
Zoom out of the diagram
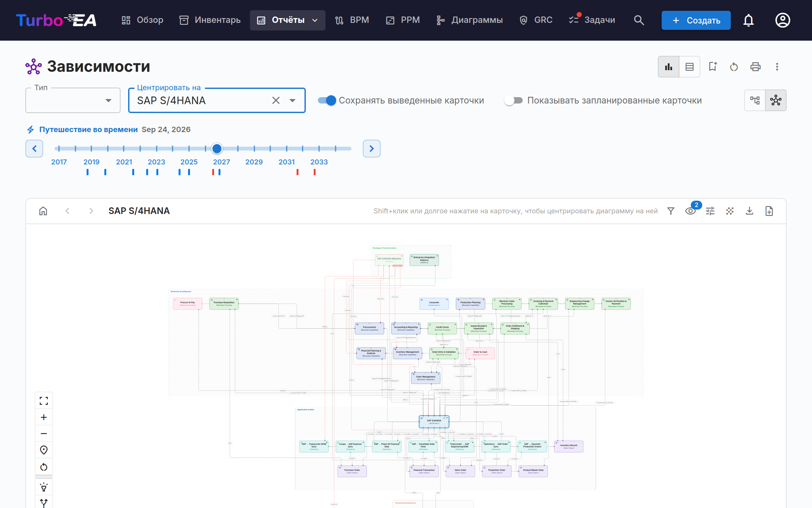pos(44,434)
